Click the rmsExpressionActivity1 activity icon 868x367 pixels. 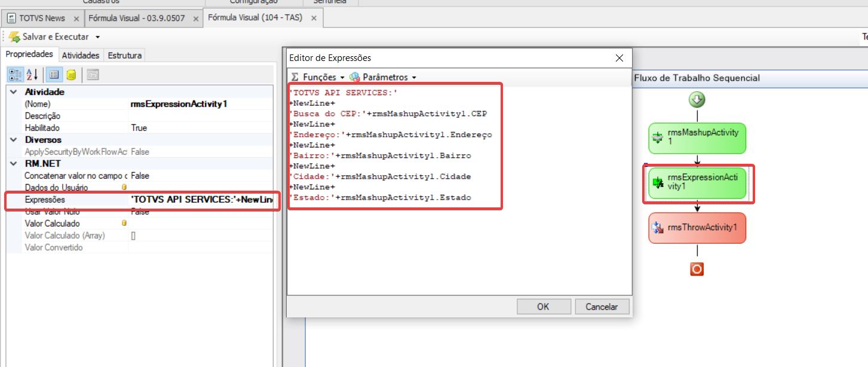[658, 182]
